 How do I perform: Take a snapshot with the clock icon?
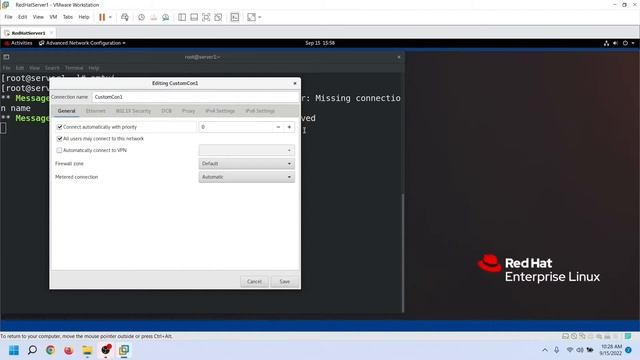click(141, 17)
